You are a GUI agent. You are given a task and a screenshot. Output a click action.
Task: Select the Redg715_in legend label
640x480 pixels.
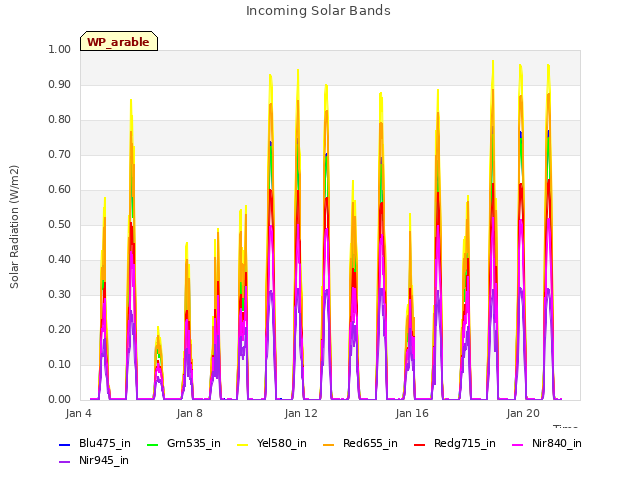465,444
